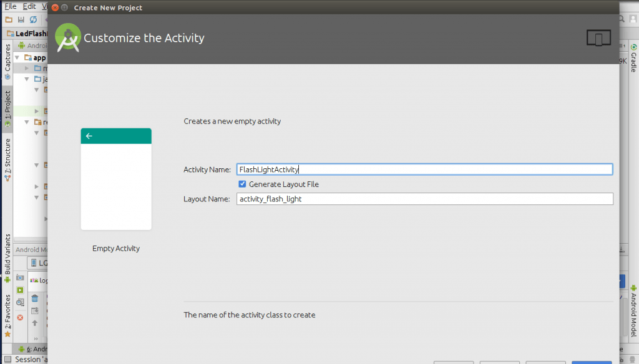
Task: Click the red terminate application icon
Action: pyautogui.click(x=20, y=318)
